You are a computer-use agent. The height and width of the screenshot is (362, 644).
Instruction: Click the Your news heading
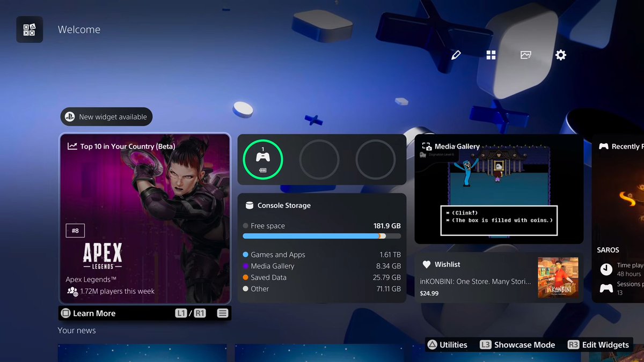77,330
